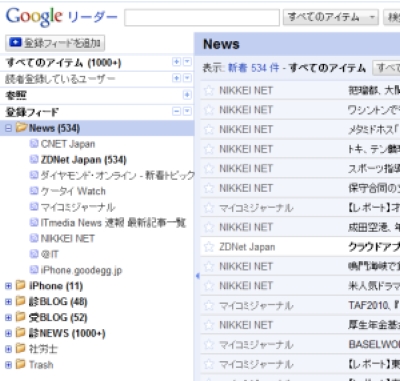Click feed icon next to ZDNet Japan

tap(34, 159)
